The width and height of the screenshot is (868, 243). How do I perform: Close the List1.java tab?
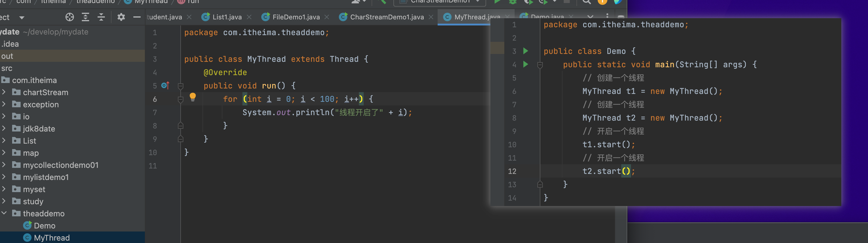249,17
